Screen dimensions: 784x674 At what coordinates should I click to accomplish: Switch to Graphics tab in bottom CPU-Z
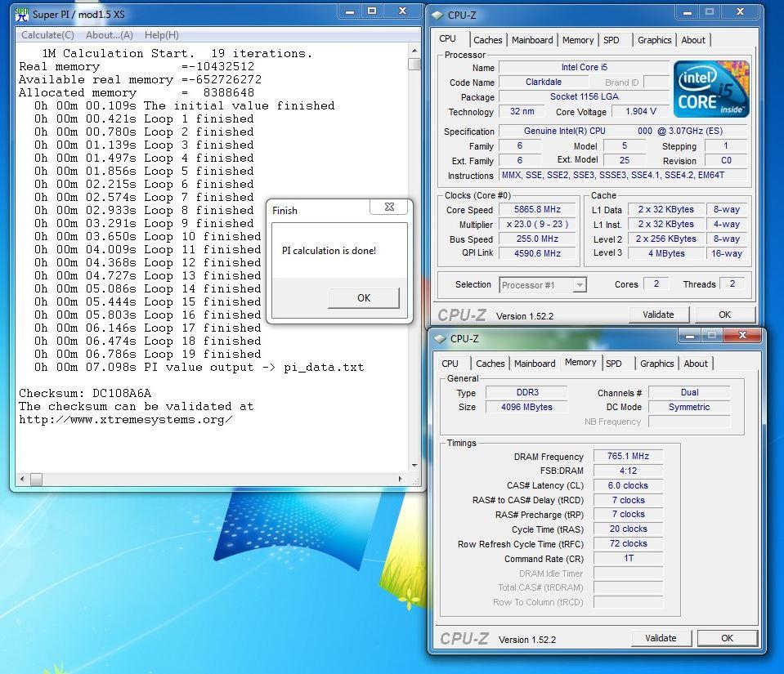[x=656, y=364]
